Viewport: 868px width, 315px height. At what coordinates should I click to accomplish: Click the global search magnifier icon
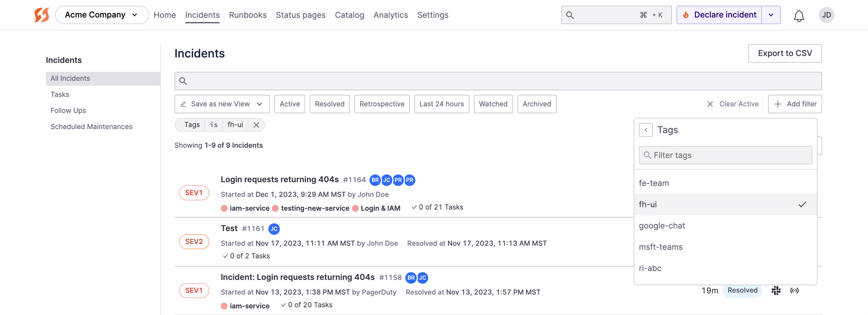(569, 15)
